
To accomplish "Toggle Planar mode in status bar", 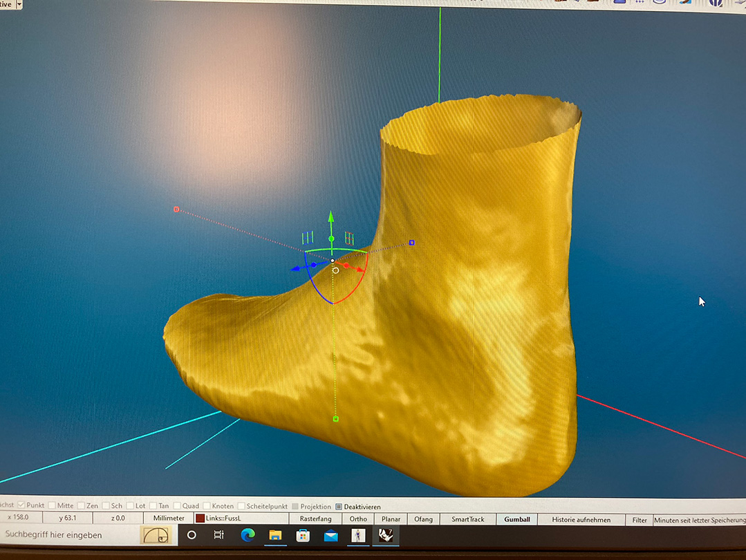I will (391, 519).
